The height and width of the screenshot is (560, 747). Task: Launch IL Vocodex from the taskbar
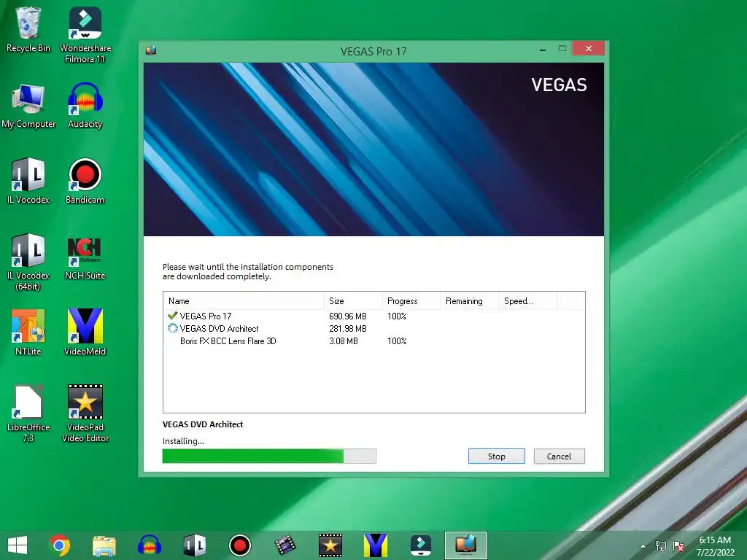coord(194,545)
